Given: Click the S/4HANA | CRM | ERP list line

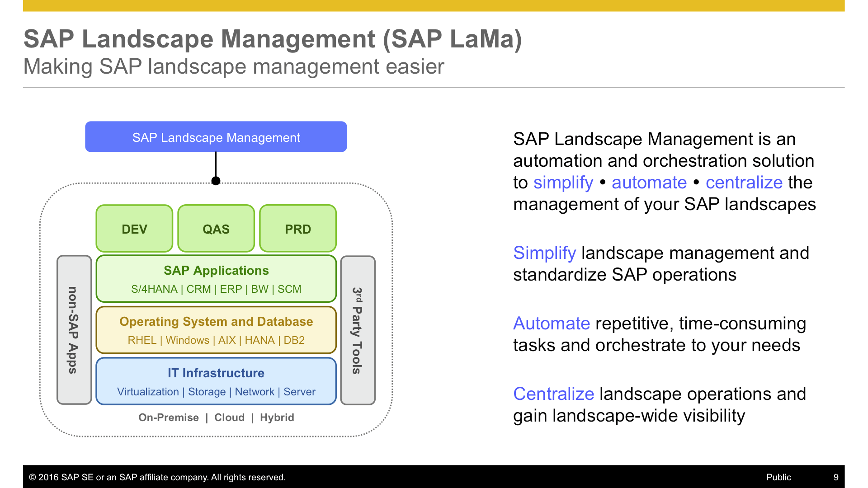Looking at the screenshot, I should pyautogui.click(x=216, y=289).
